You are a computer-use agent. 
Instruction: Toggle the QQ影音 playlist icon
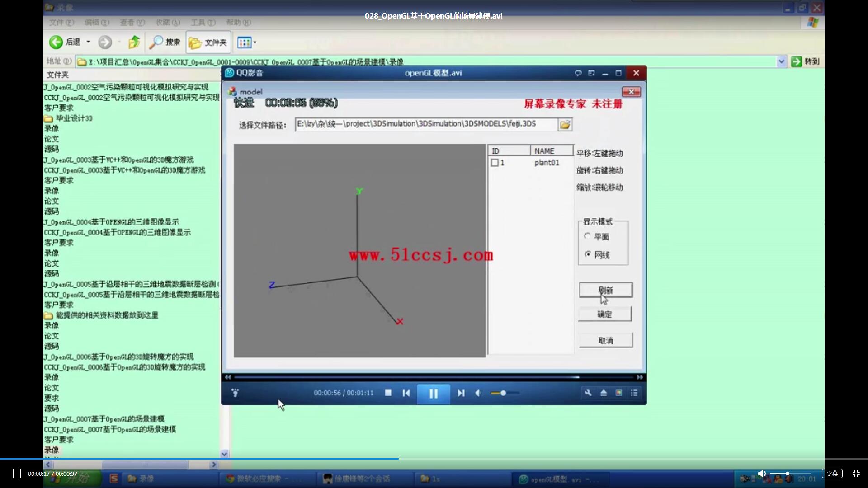pyautogui.click(x=634, y=393)
